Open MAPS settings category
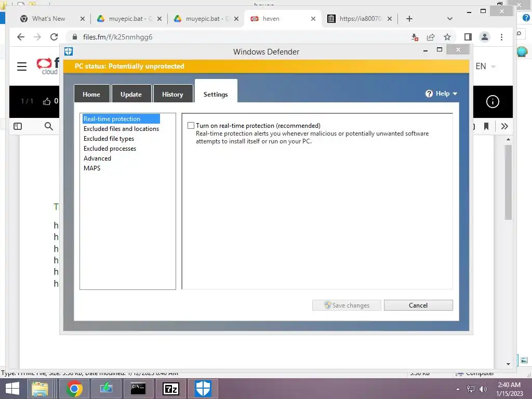 (92, 168)
